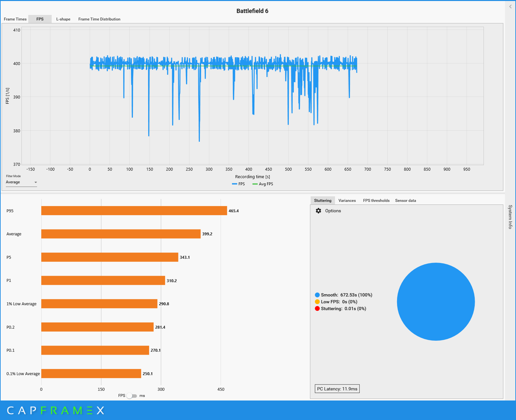Click the Average FPS bar
The image size is (516, 420).
[121, 234]
